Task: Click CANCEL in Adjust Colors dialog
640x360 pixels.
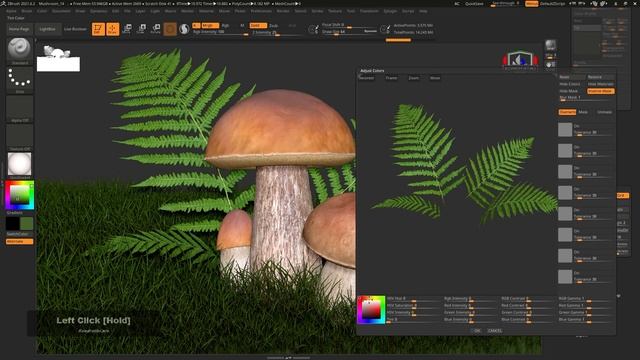Action: click(495, 331)
